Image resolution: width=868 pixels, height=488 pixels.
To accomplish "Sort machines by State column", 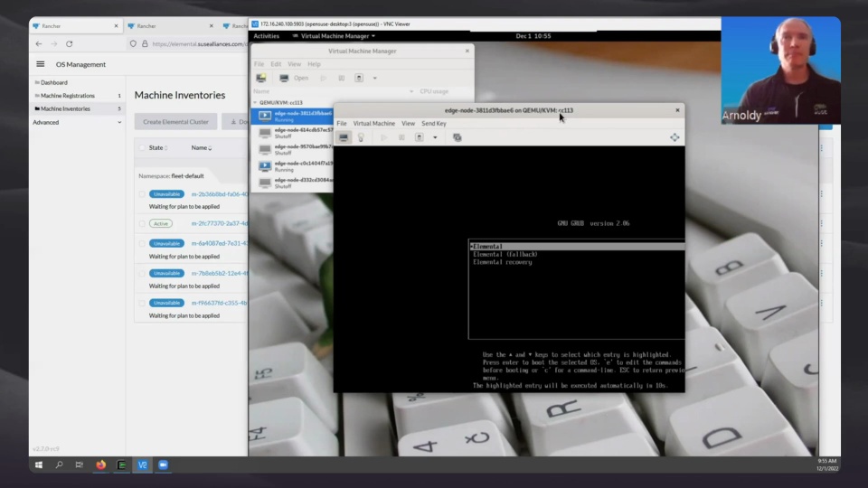I will click(x=157, y=147).
